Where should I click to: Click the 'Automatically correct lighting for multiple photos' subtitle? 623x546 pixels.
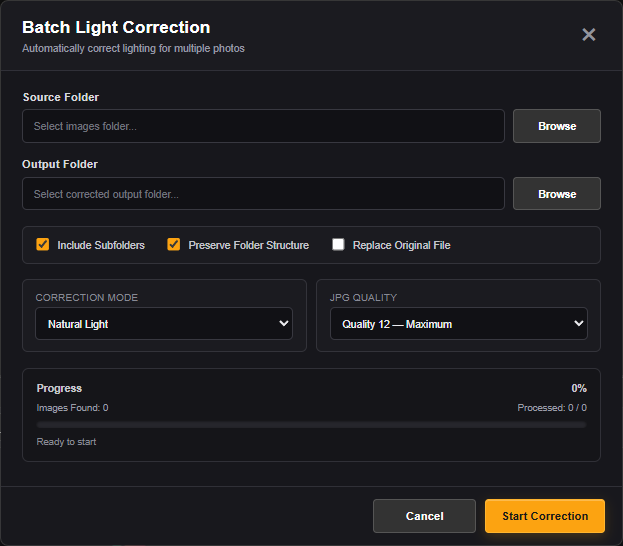click(134, 48)
